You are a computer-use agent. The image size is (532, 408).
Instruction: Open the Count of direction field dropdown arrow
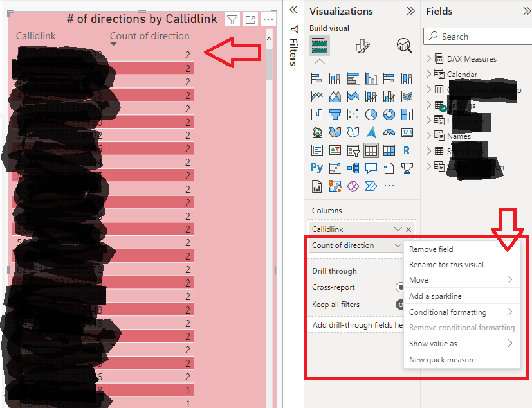pyautogui.click(x=398, y=245)
